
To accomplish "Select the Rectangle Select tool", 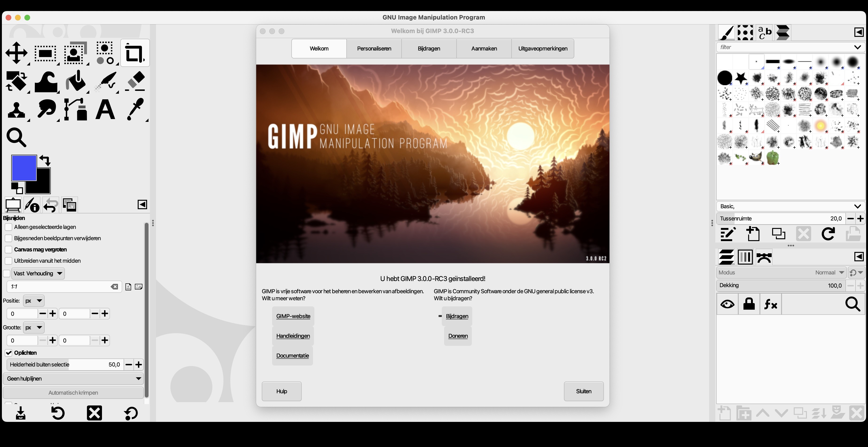I will [46, 53].
